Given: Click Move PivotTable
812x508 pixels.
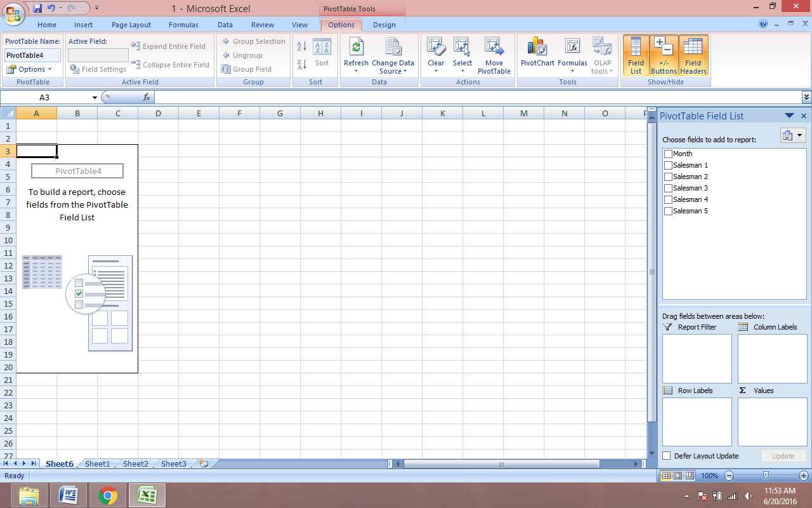Looking at the screenshot, I should tap(494, 55).
